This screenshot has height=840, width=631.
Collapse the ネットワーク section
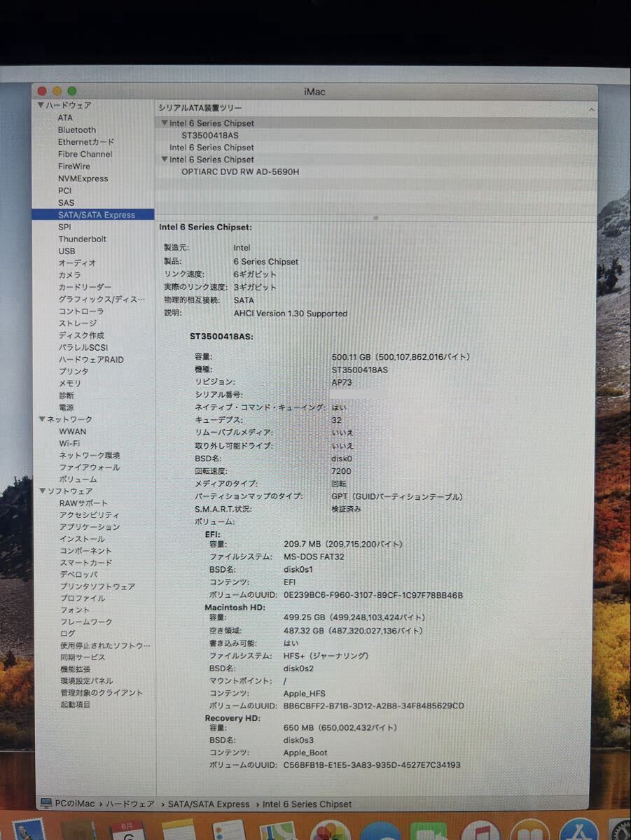tap(41, 419)
